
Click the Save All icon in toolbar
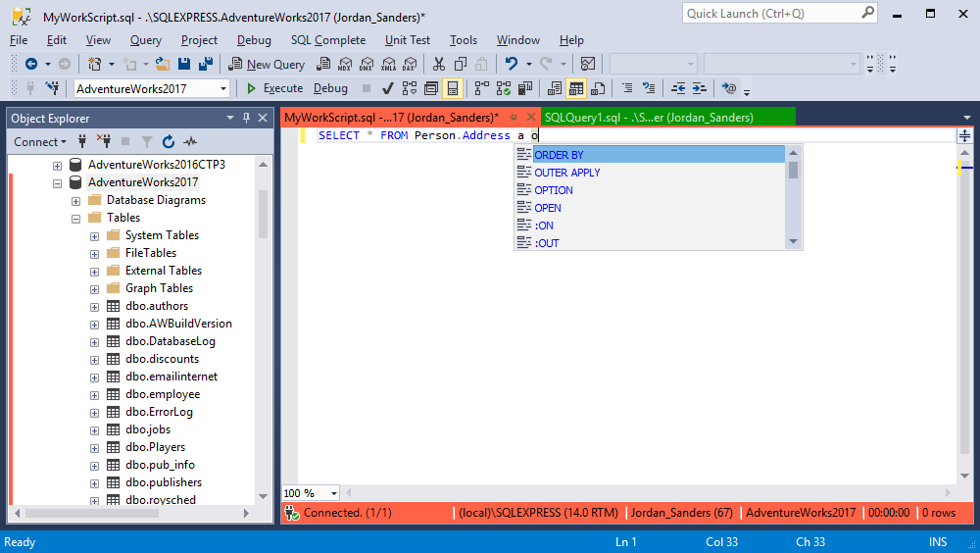pyautogui.click(x=205, y=64)
